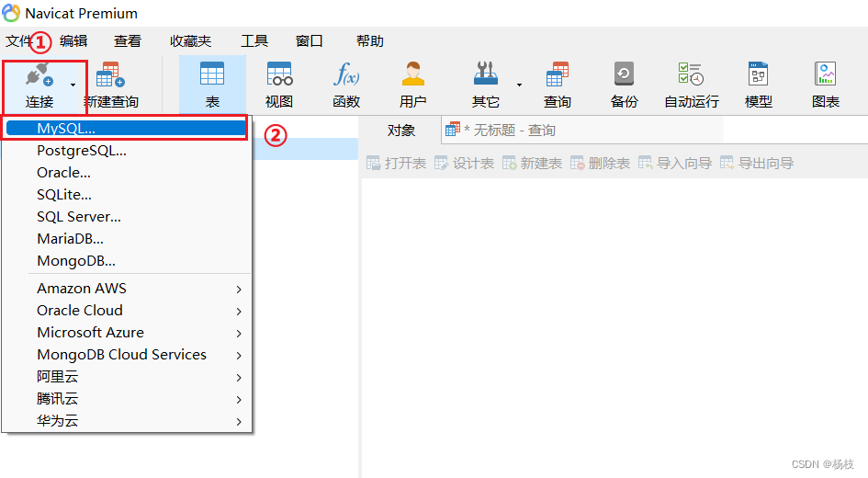Open the User (用户) toolbar icon
This screenshot has height=478, width=868.
413,74
